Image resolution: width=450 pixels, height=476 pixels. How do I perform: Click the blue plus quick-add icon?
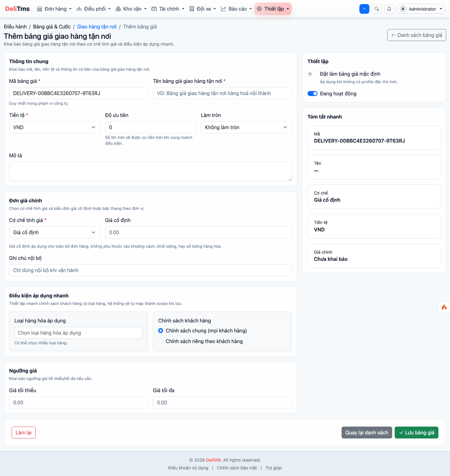[x=364, y=9]
